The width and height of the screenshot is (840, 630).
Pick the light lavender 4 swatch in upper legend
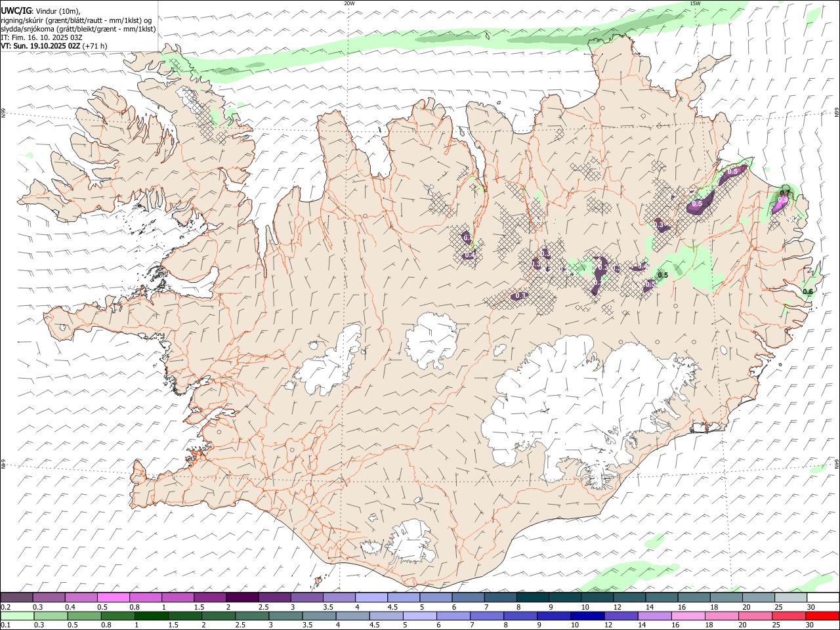370,597
